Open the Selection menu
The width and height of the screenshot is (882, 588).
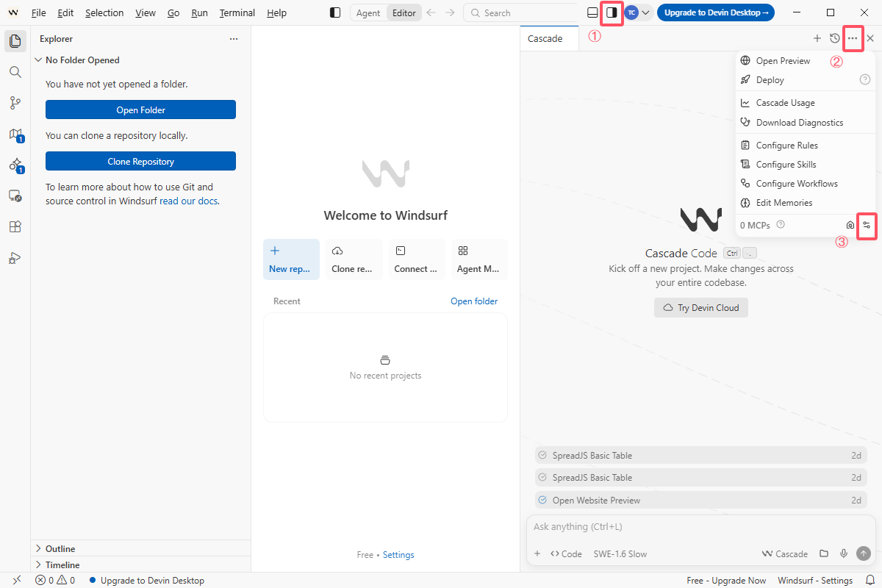coord(104,12)
